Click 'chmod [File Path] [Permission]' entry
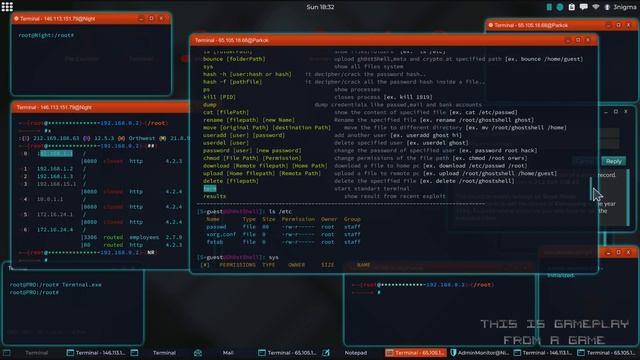The width and height of the screenshot is (640, 360). [252, 158]
